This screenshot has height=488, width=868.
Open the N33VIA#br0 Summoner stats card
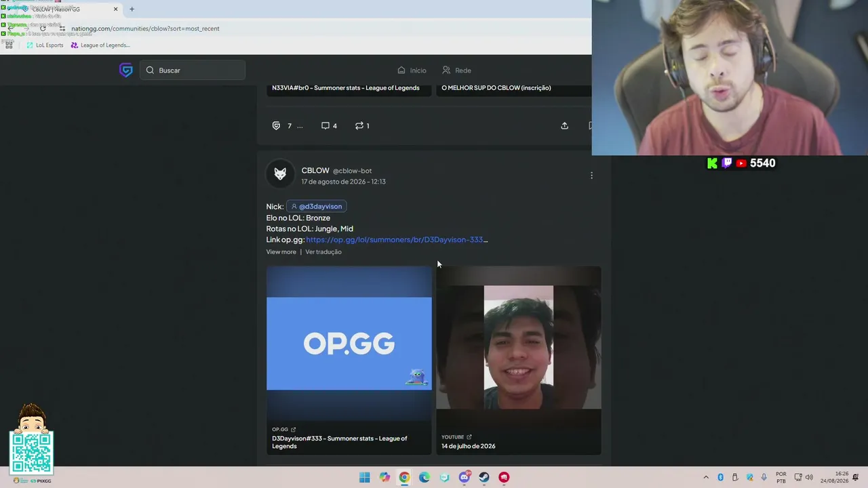(346, 88)
